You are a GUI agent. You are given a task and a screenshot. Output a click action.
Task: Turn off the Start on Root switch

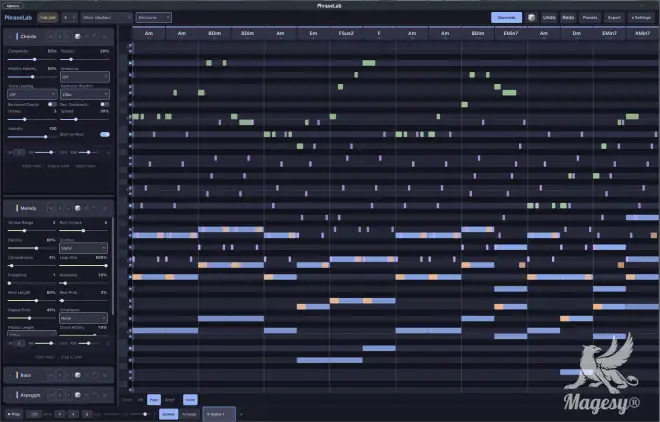(x=105, y=134)
